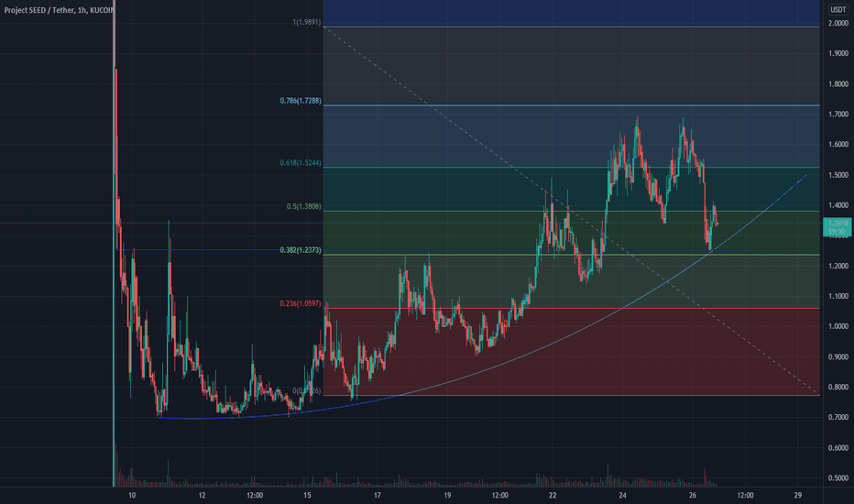This screenshot has height=504, width=854.
Task: Click the date label 29 on time axis
Action: [x=798, y=495]
